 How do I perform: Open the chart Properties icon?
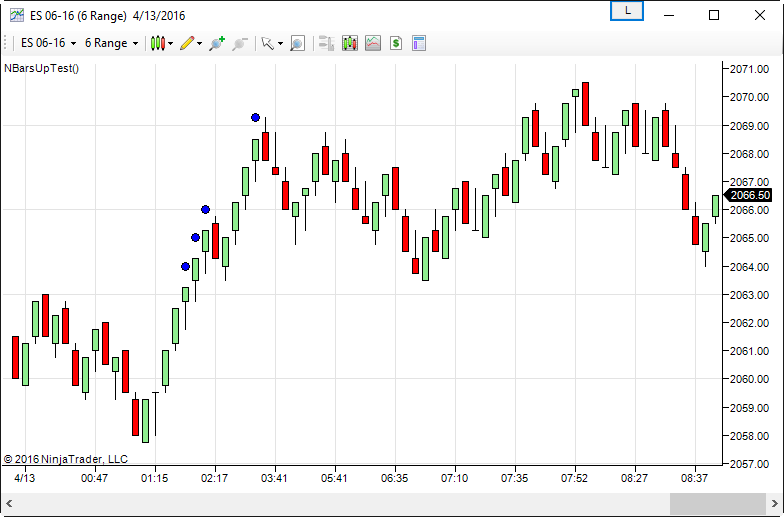point(419,44)
